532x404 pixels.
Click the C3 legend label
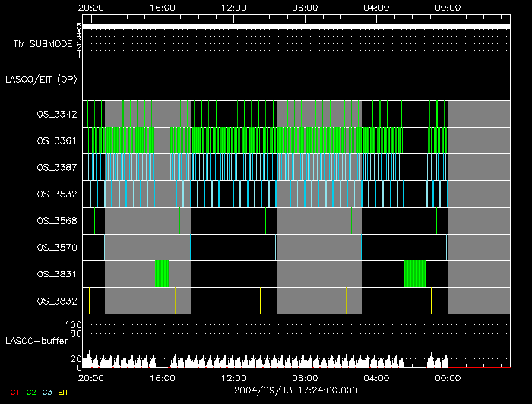click(x=47, y=392)
